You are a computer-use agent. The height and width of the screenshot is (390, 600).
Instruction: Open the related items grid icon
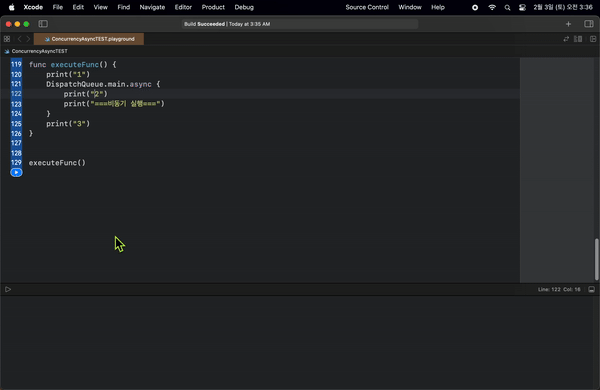tap(7, 39)
